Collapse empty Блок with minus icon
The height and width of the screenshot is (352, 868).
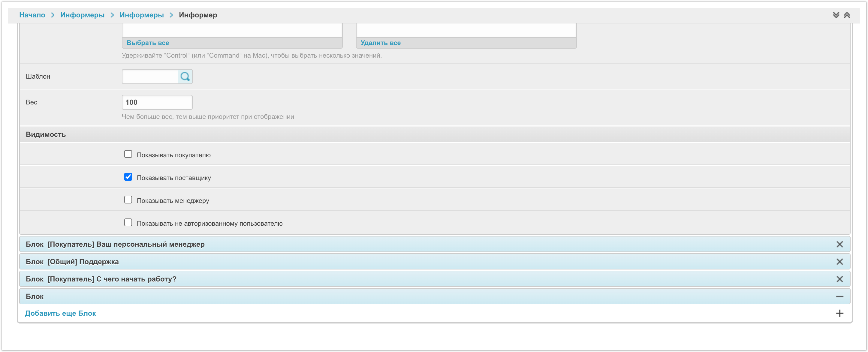839,296
